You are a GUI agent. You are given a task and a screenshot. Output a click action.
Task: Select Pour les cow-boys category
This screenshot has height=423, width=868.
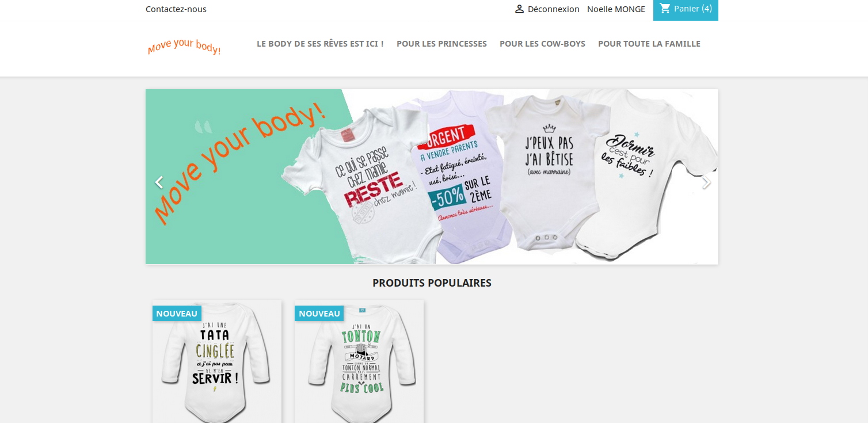pyautogui.click(x=542, y=44)
